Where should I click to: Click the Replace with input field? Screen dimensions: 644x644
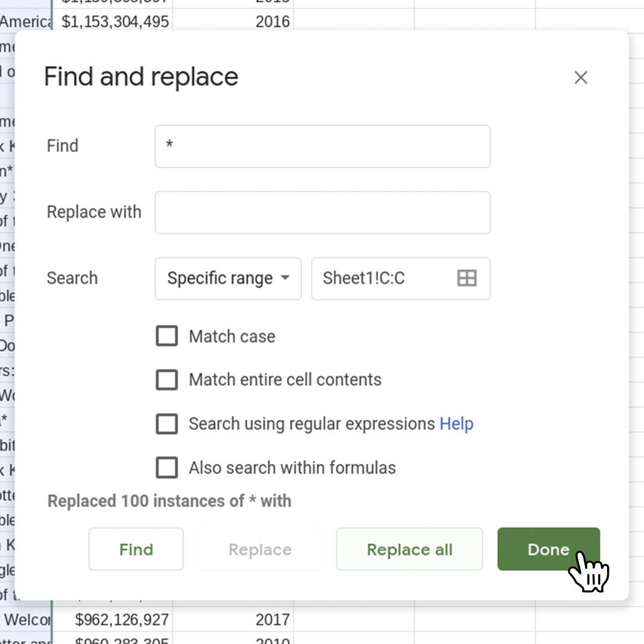323,212
